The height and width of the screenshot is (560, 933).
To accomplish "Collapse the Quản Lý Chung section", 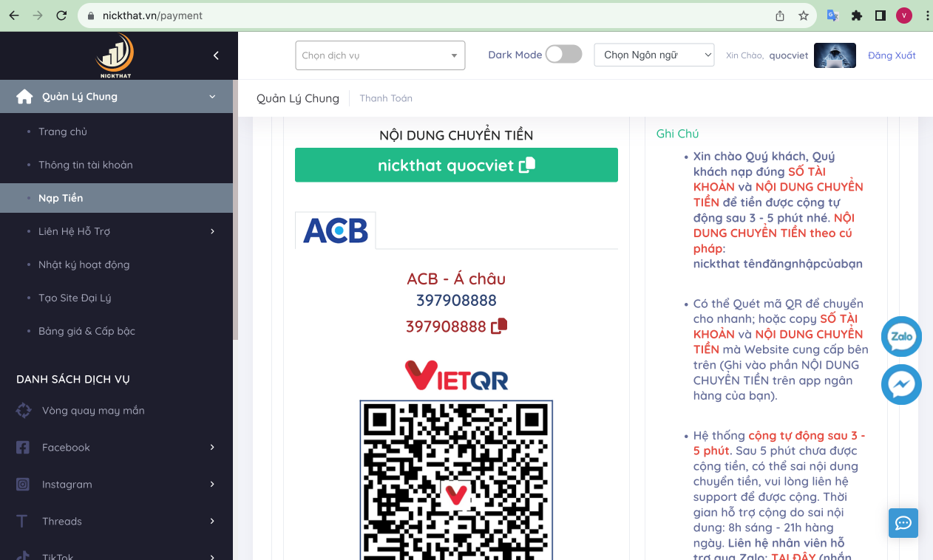I will coord(212,97).
